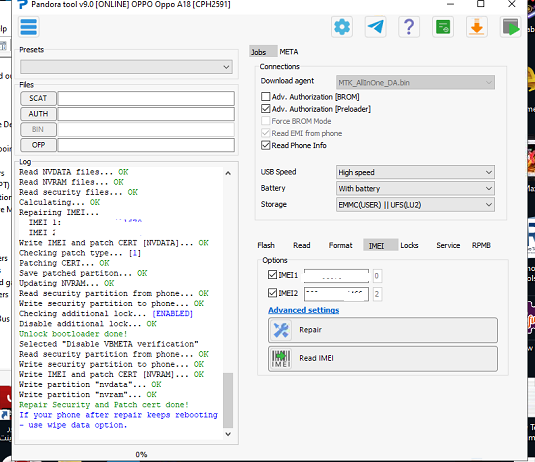This screenshot has height=462, width=535.
Task: Open the Advanced settings link
Action: point(303,310)
